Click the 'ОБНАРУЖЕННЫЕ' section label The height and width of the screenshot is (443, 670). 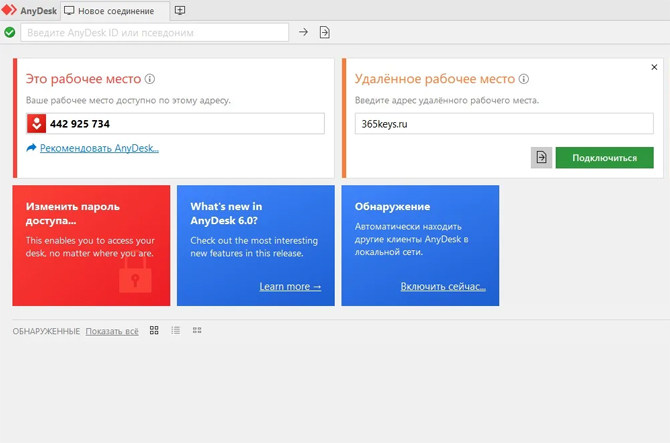click(x=46, y=331)
